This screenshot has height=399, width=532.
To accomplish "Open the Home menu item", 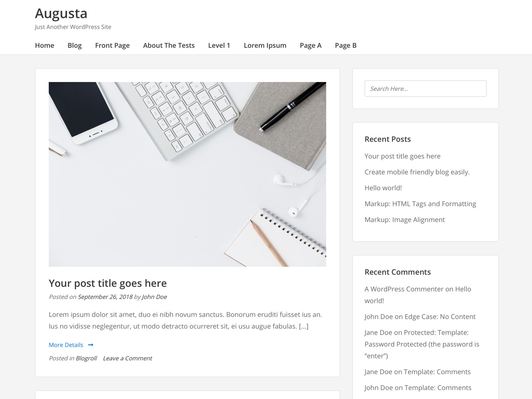I will pyautogui.click(x=44, y=45).
